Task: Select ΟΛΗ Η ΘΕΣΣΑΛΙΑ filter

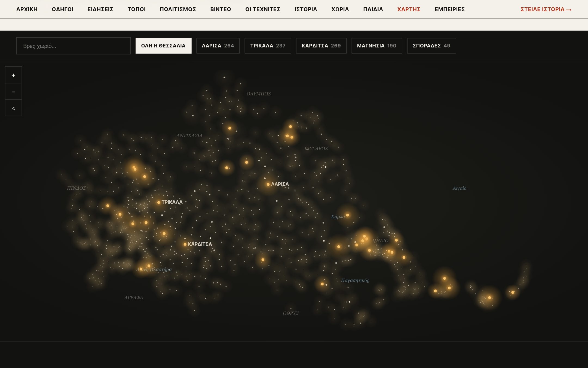Action: pyautogui.click(x=163, y=46)
